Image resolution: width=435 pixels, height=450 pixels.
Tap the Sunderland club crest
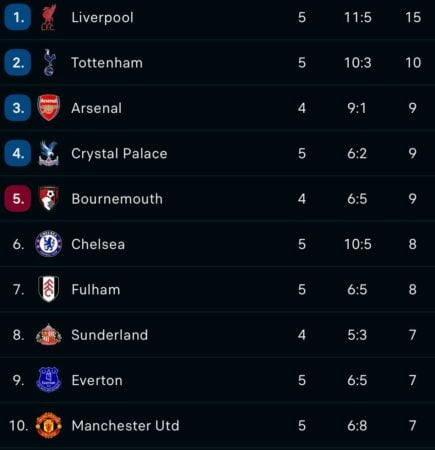click(49, 335)
